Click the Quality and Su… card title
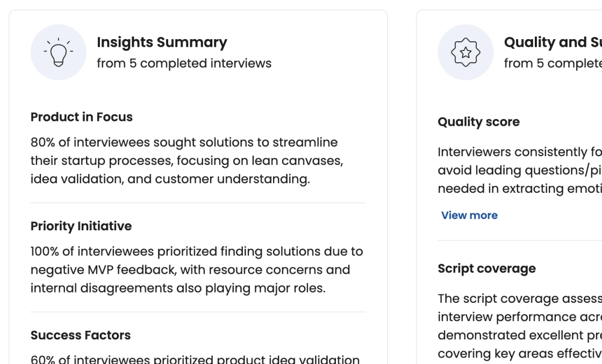Viewport: 602px width, 364px height. [553, 42]
